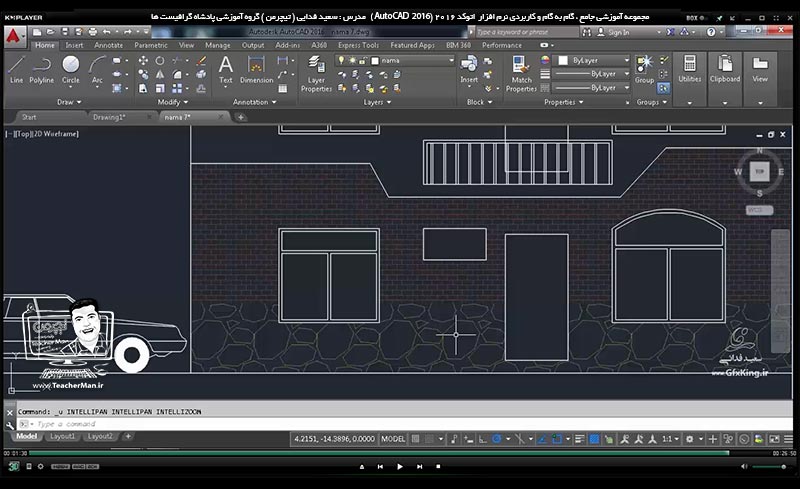Select the Line drawing tool
The height and width of the screenshot is (489, 800).
coord(16,69)
